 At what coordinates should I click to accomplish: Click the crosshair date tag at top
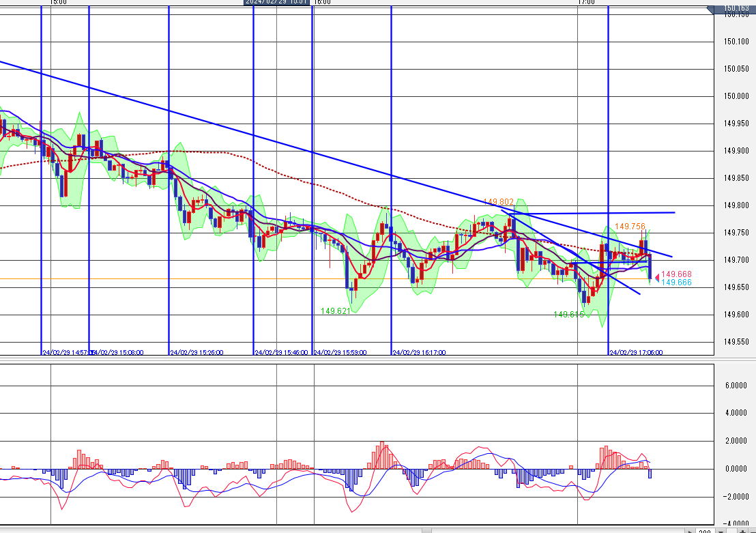click(277, 3)
